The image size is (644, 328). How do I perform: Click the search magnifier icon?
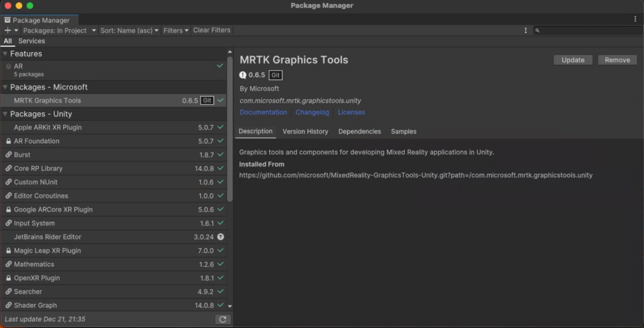click(537, 31)
